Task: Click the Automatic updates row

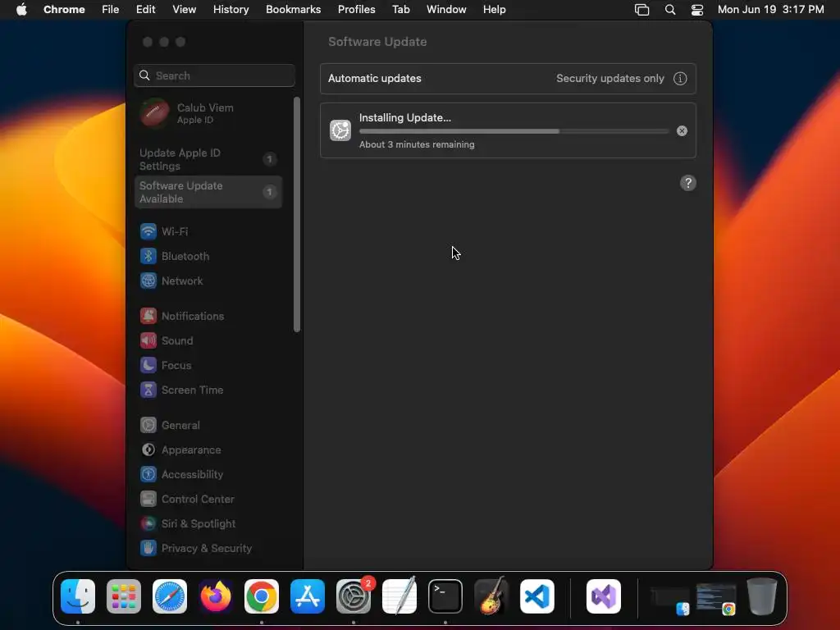Action: (x=508, y=78)
